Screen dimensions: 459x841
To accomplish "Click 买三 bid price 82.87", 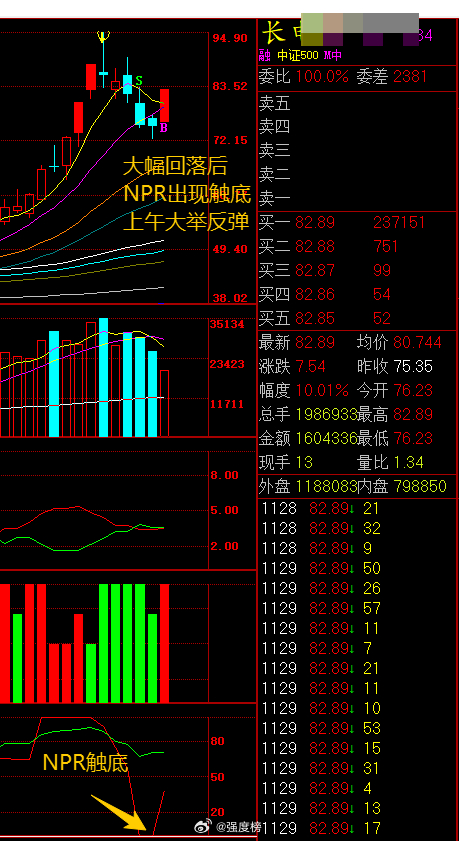I will pyautogui.click(x=315, y=270).
